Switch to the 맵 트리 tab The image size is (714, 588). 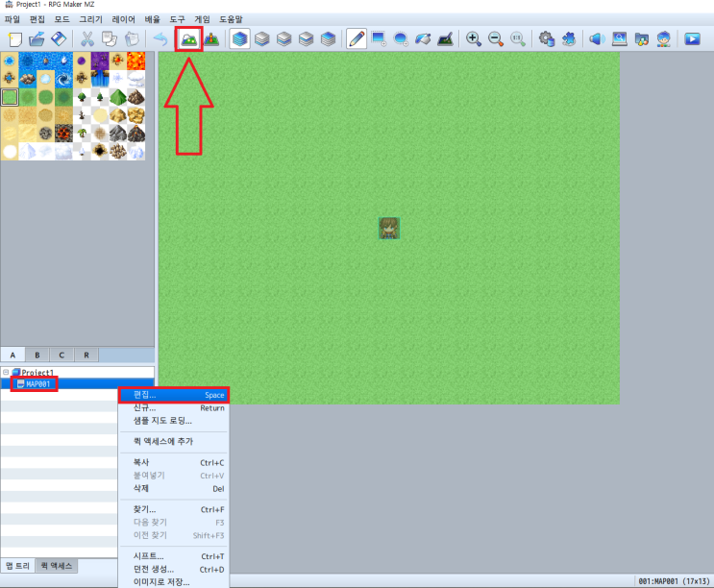(x=17, y=566)
